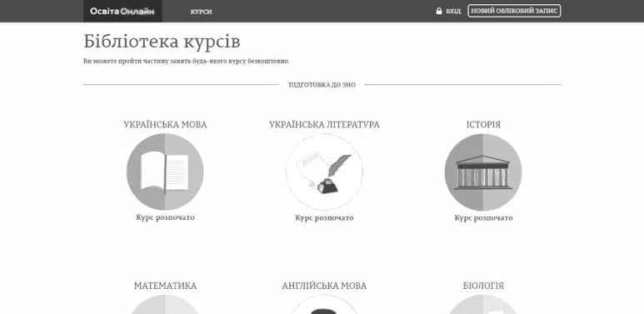
Task: Open the Англійська мова course circle icon
Action: (324, 304)
